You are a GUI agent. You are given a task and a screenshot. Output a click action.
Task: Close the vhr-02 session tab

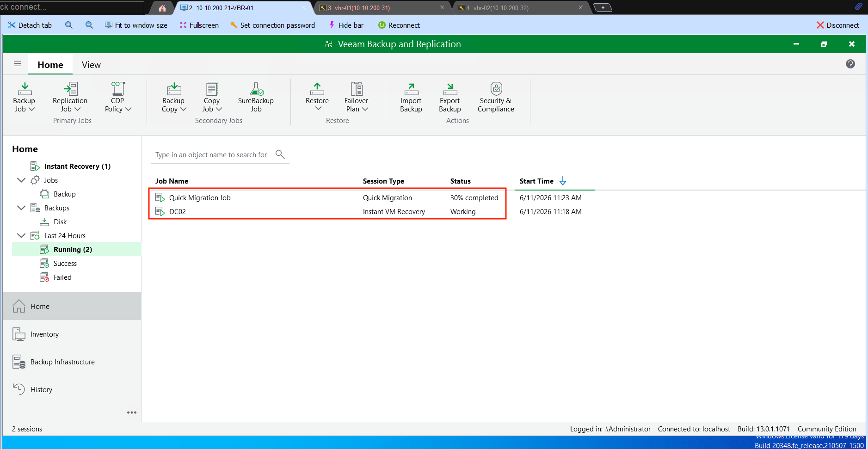click(x=580, y=7)
